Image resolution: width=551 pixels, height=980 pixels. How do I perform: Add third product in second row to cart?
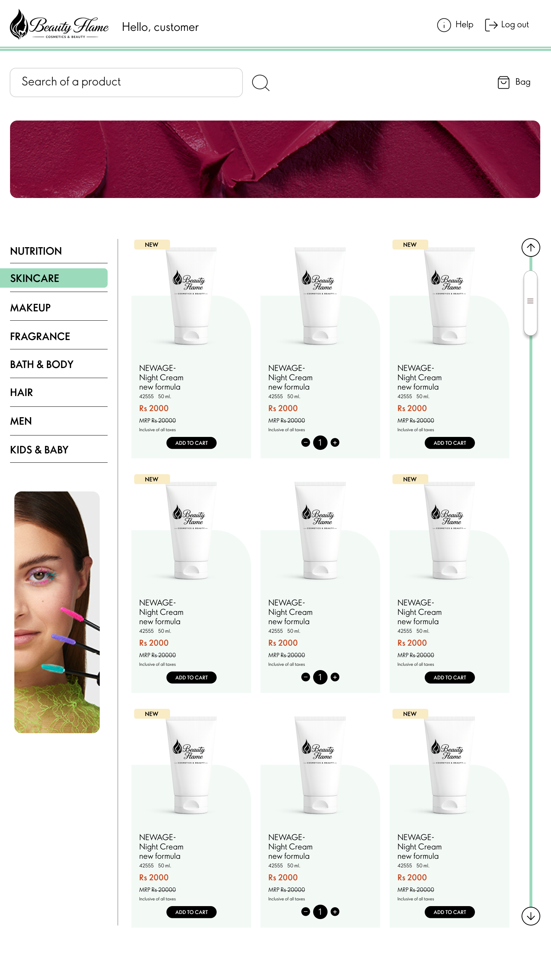[450, 678]
